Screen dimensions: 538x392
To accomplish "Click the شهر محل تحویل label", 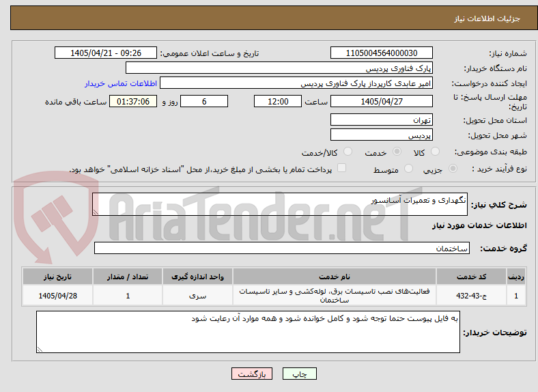I will [498, 136].
